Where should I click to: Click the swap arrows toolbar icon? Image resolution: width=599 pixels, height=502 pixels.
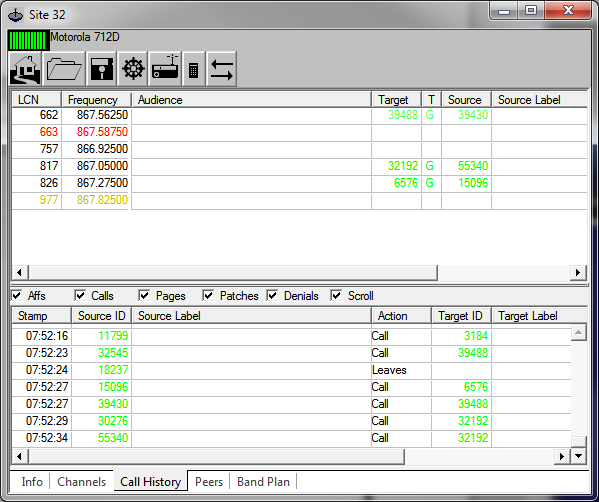[222, 69]
